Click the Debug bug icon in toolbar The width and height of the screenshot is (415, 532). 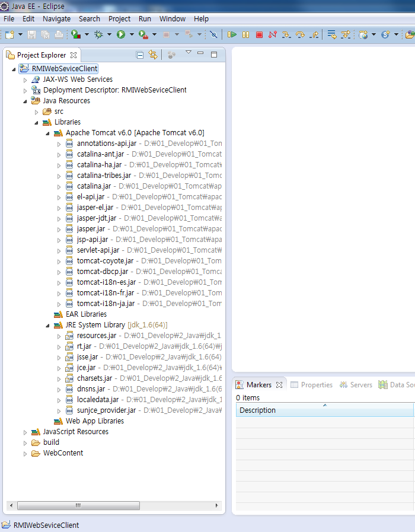point(98,35)
